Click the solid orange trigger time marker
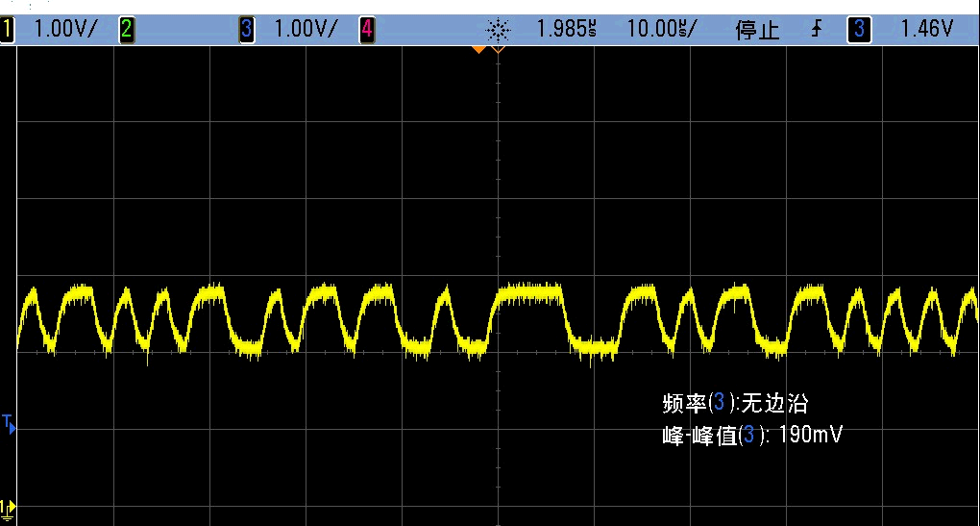Screen dimensions: 980x526 [478, 49]
